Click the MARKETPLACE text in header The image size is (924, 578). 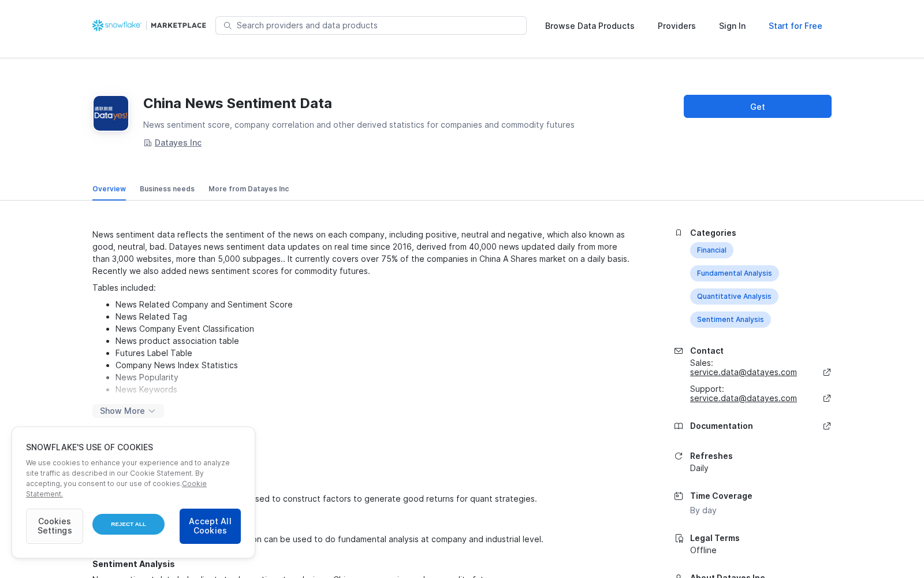tap(178, 25)
